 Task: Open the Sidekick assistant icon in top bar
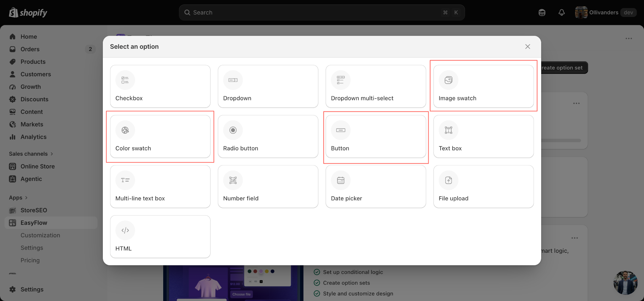pyautogui.click(x=542, y=13)
